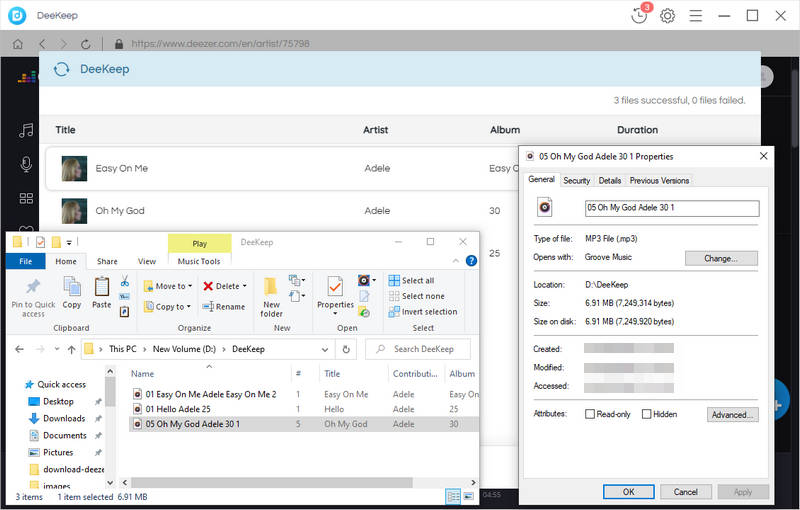Switch to the Security tab in Properties
Screen dimensions: 800x510
pos(577,181)
